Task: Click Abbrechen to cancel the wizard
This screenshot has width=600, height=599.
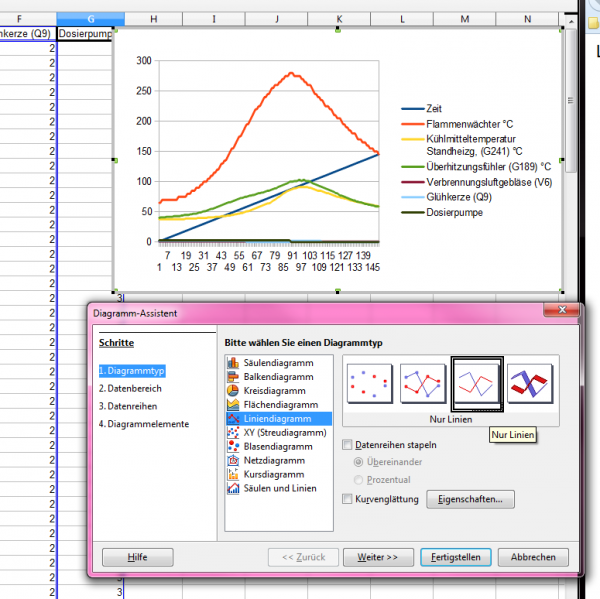Action: point(533,557)
